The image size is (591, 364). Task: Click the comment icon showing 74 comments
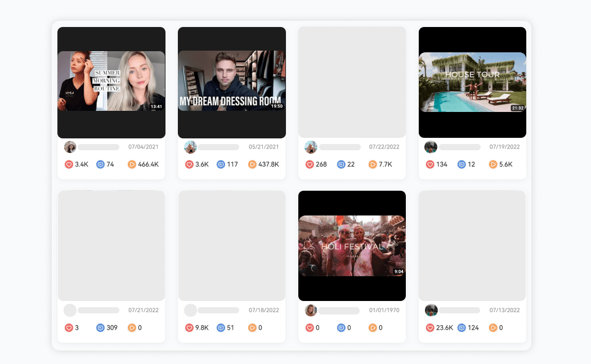pos(101,164)
